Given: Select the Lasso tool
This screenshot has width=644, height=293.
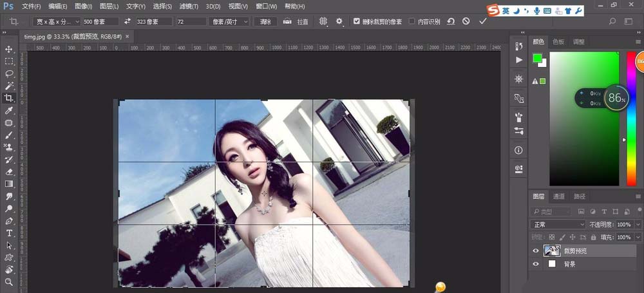Looking at the screenshot, I should (9, 73).
